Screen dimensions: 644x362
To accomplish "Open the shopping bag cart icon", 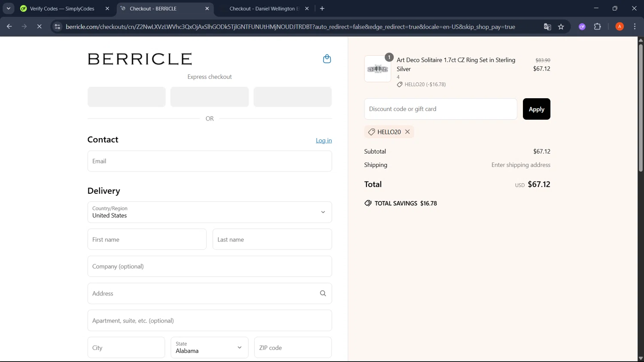I will point(327,59).
